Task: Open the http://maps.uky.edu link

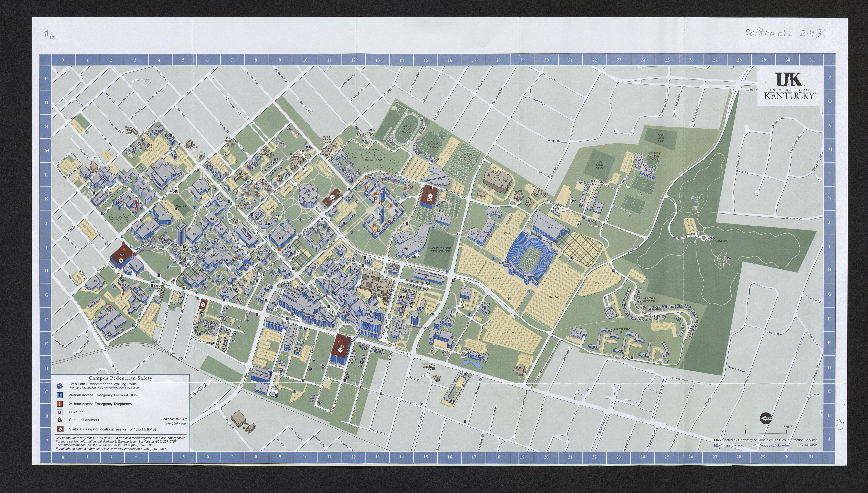Action: (x=728, y=445)
